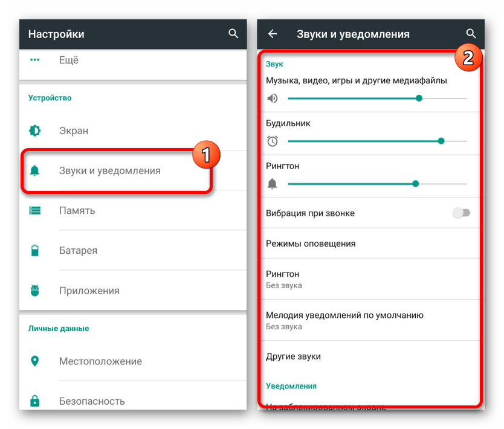Tap the storage icon beside Память
The width and height of the screenshot is (504, 429).
(x=34, y=210)
